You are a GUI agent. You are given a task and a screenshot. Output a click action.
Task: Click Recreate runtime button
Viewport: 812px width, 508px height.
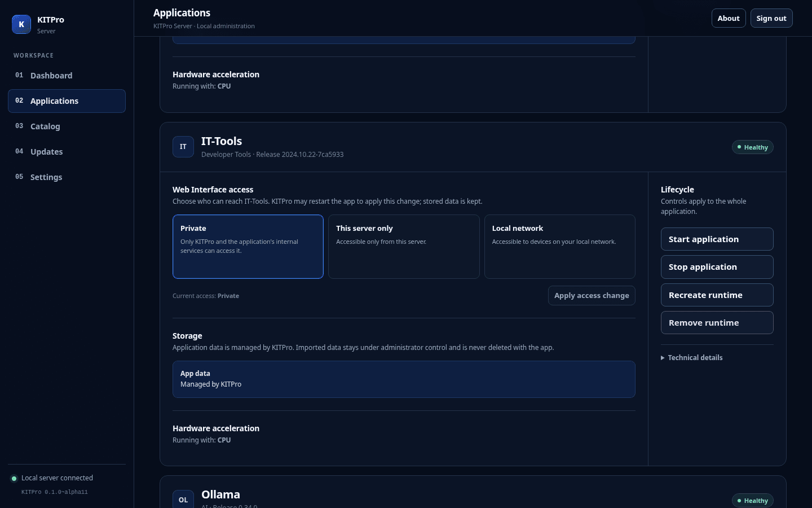tap(717, 295)
